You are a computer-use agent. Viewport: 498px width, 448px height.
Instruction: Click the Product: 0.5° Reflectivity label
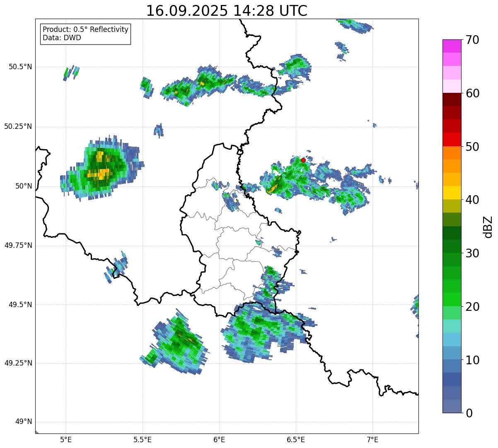pos(85,30)
